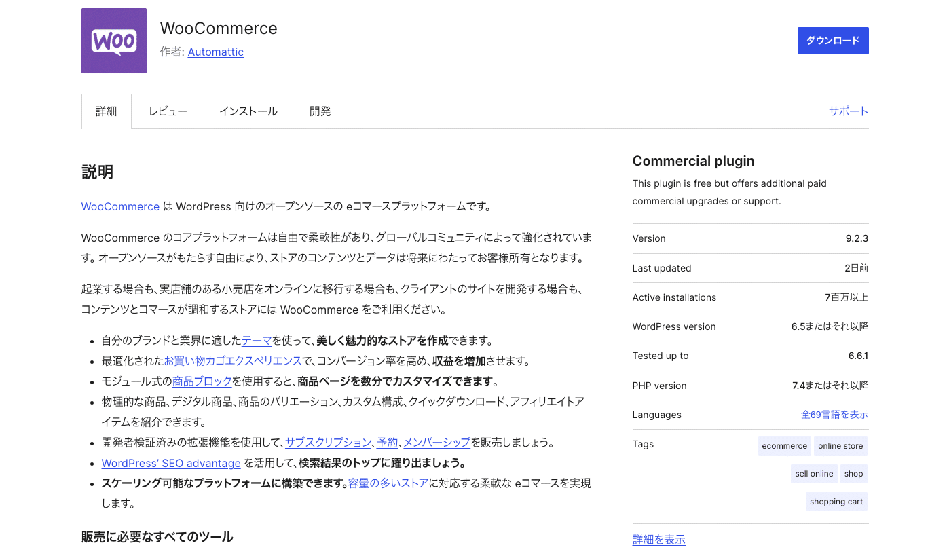Open the 予約 link
The height and width of the screenshot is (560, 930).
[388, 443]
